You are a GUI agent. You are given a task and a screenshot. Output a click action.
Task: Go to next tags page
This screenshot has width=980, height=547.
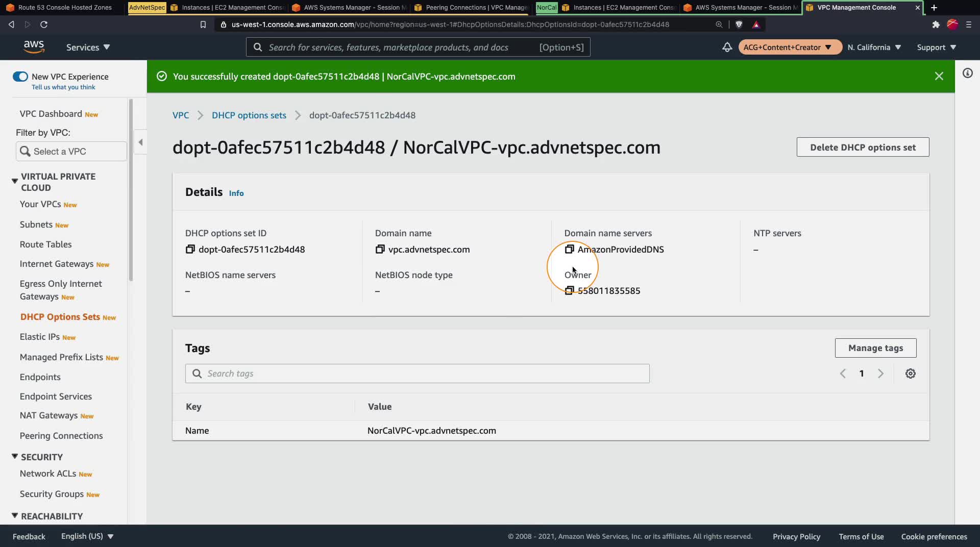880,374
